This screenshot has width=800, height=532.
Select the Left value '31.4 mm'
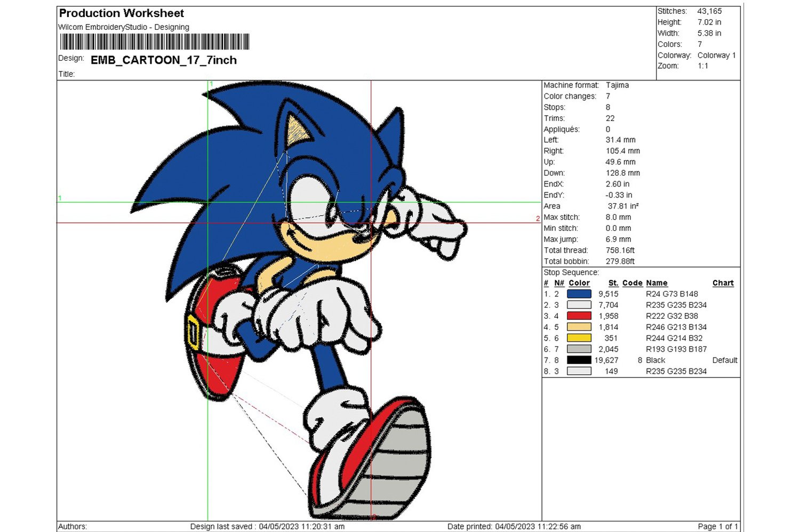pyautogui.click(x=620, y=140)
